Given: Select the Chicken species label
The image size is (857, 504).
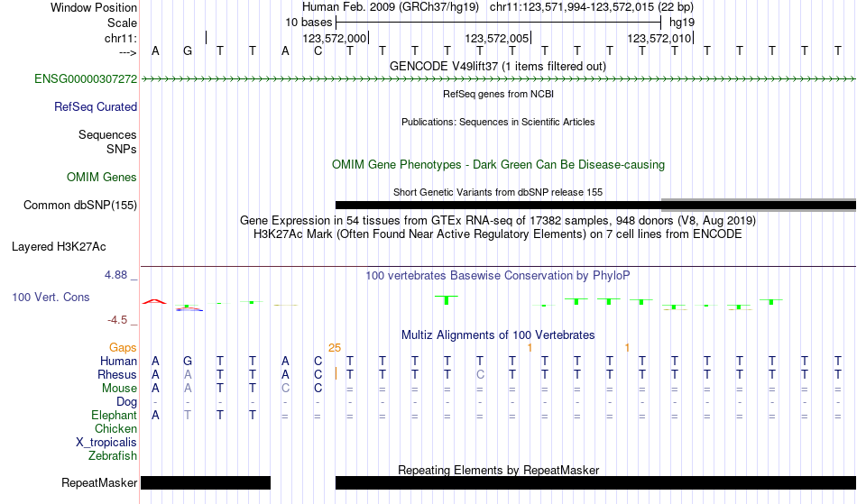Looking at the screenshot, I should (115, 428).
